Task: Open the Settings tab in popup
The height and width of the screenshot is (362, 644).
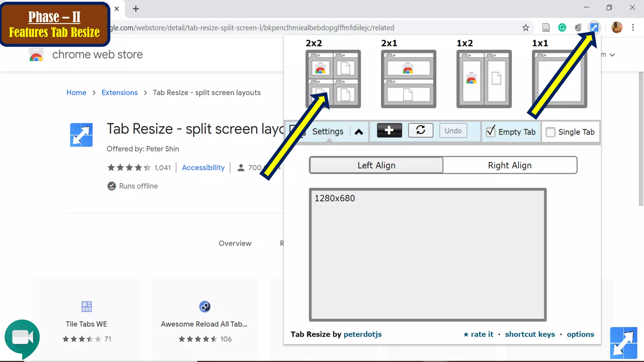Action: click(328, 132)
